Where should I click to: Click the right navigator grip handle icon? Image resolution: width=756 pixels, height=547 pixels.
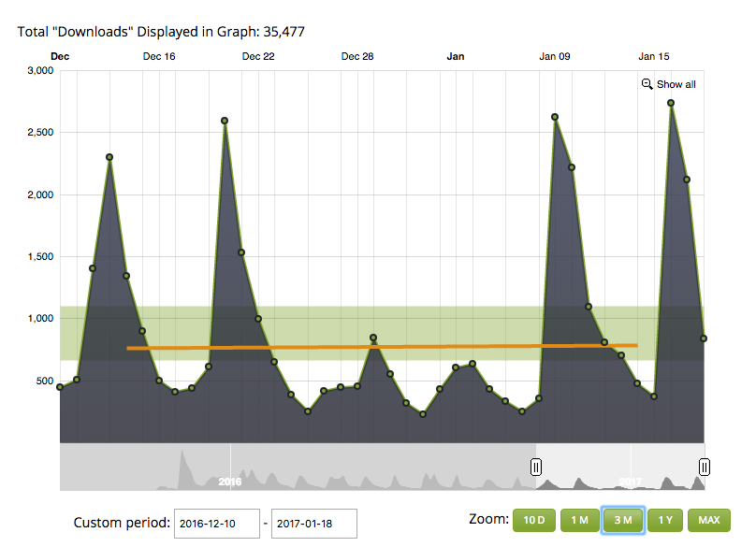pos(705,466)
